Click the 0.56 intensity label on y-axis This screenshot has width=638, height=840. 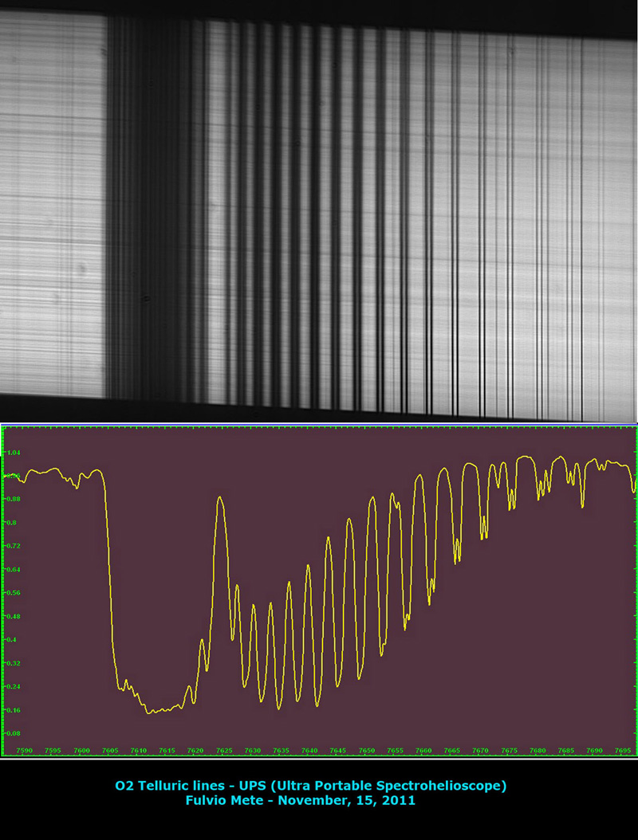[12, 593]
